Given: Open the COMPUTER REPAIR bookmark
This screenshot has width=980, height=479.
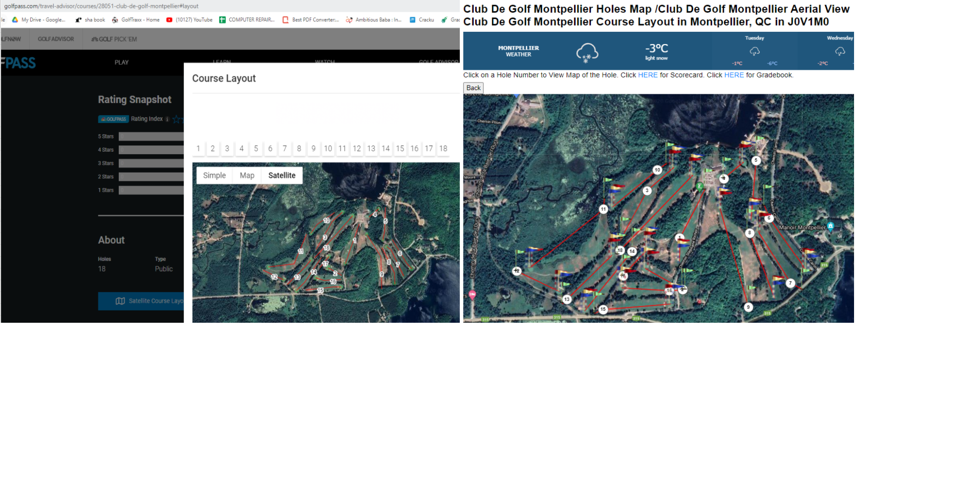Looking at the screenshot, I should click(x=247, y=20).
